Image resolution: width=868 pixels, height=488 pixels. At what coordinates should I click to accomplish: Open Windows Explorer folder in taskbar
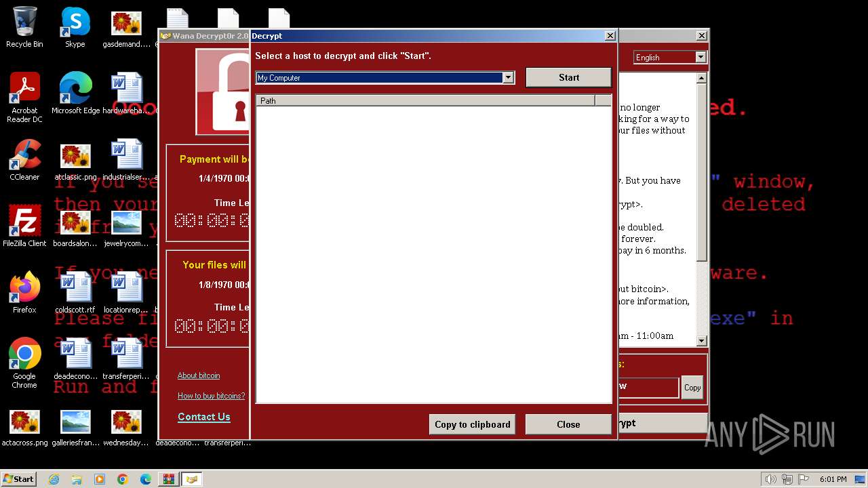coord(77,479)
